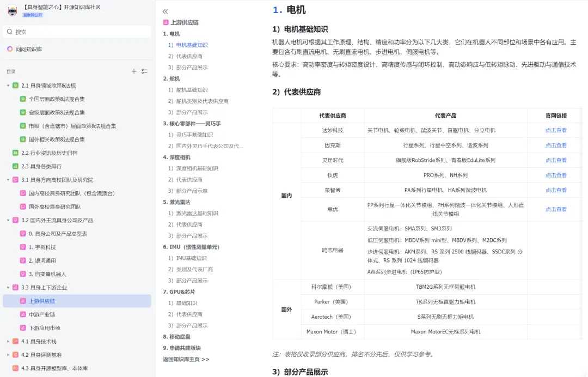Open 国内高校具身研究团队（包含港澳台）
Viewport: 588px width, 377px height.
[x=72, y=193]
